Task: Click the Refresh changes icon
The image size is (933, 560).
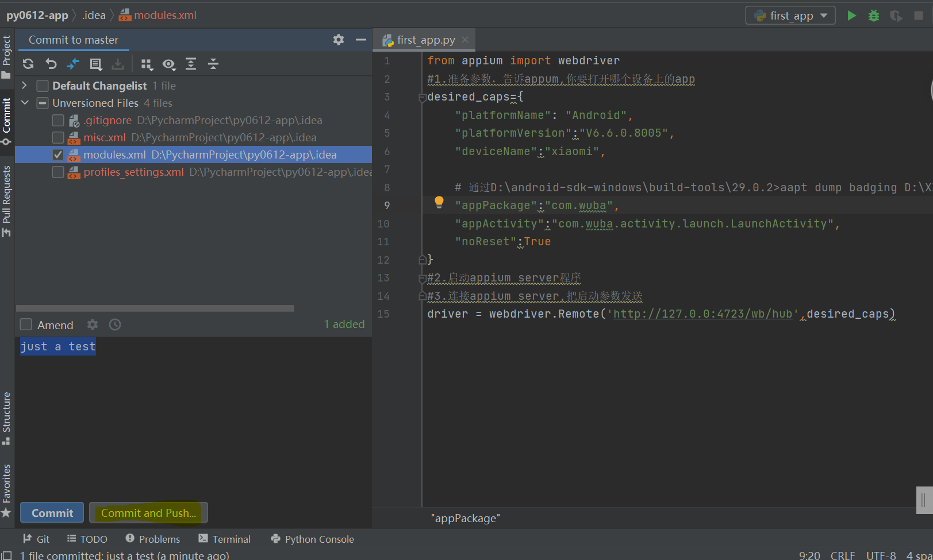Action: pos(28,64)
